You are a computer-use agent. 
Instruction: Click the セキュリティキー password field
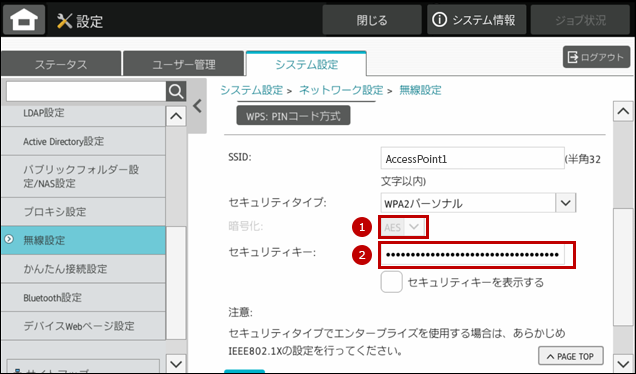473,255
